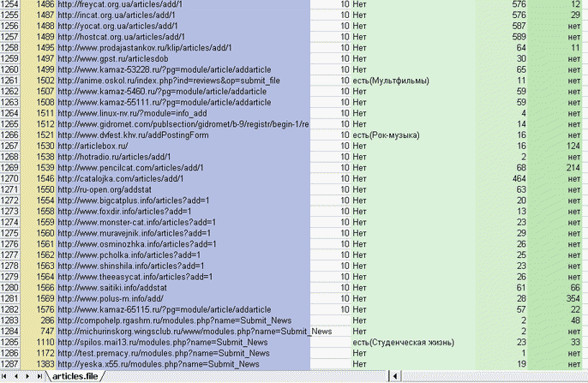Select cell http://articlebox.ru/
The width and height of the screenshot is (588, 383).
coord(183,146)
